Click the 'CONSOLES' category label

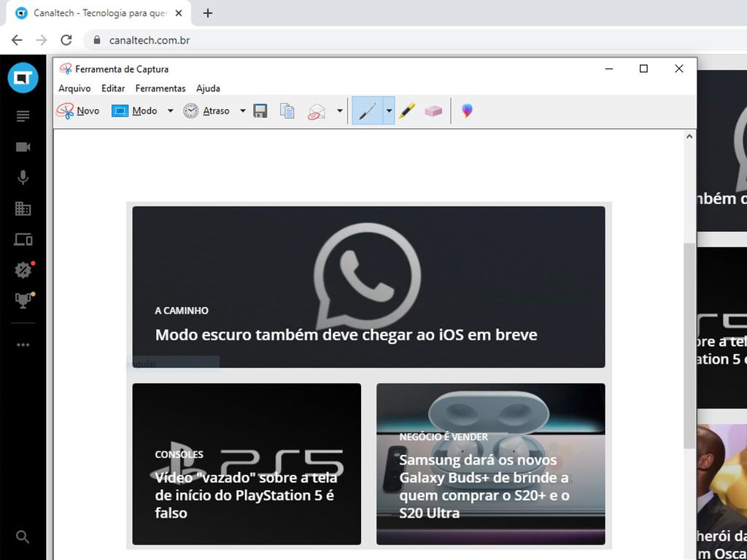pyautogui.click(x=179, y=454)
